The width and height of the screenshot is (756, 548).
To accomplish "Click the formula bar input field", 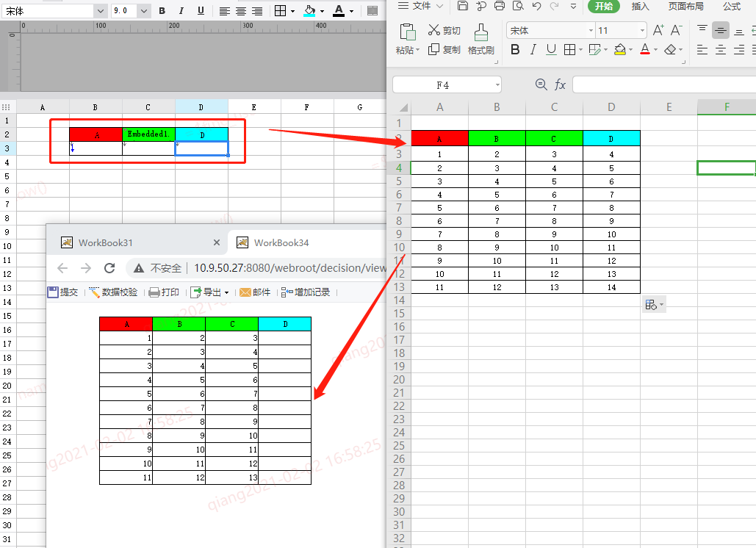I will [664, 84].
